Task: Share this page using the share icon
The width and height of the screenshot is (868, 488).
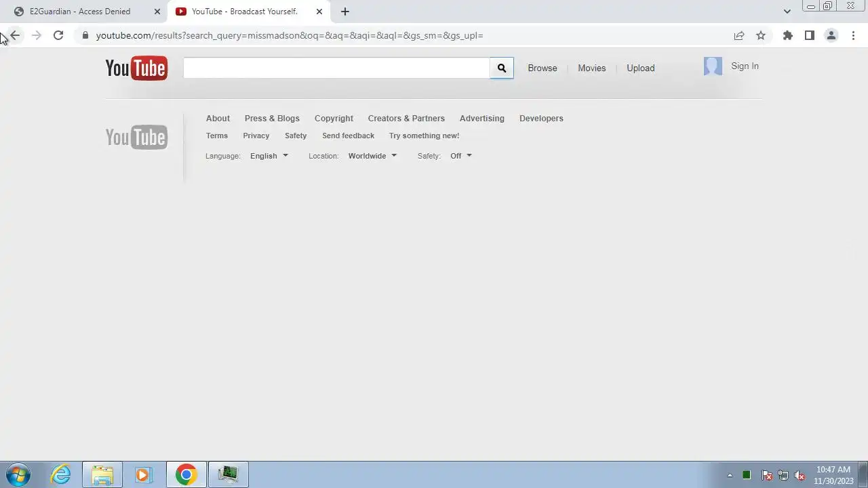Action: (739, 35)
